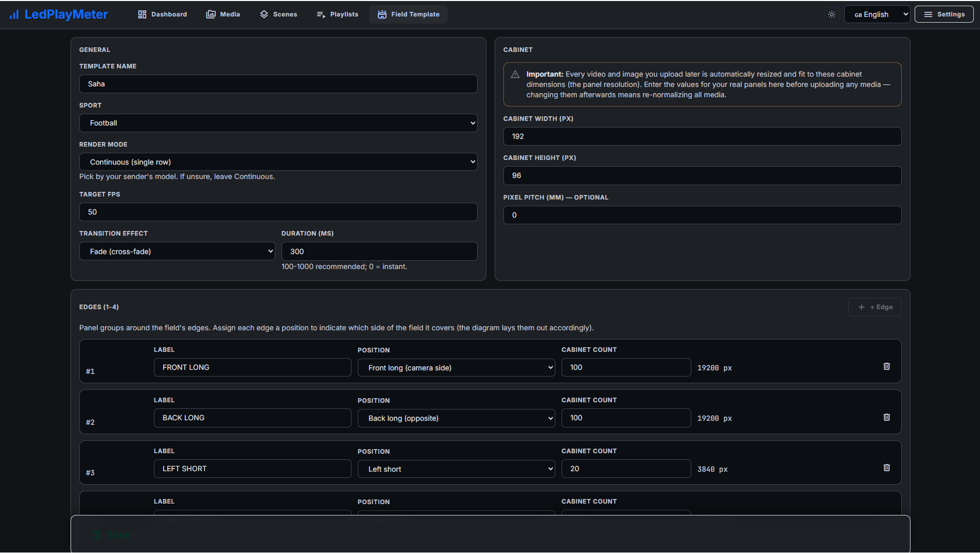Click cabinet count for edge #2
The image size is (980, 553).
point(626,418)
